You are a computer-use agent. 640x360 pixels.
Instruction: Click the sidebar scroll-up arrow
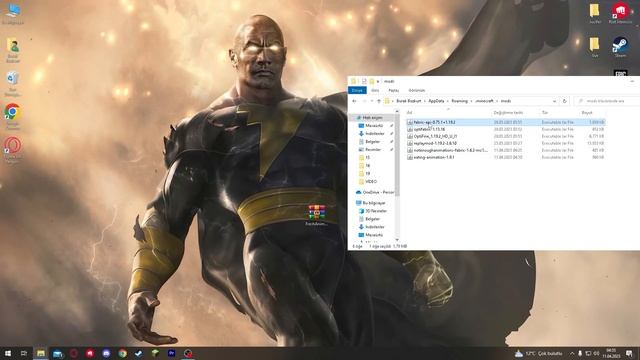click(x=397, y=111)
